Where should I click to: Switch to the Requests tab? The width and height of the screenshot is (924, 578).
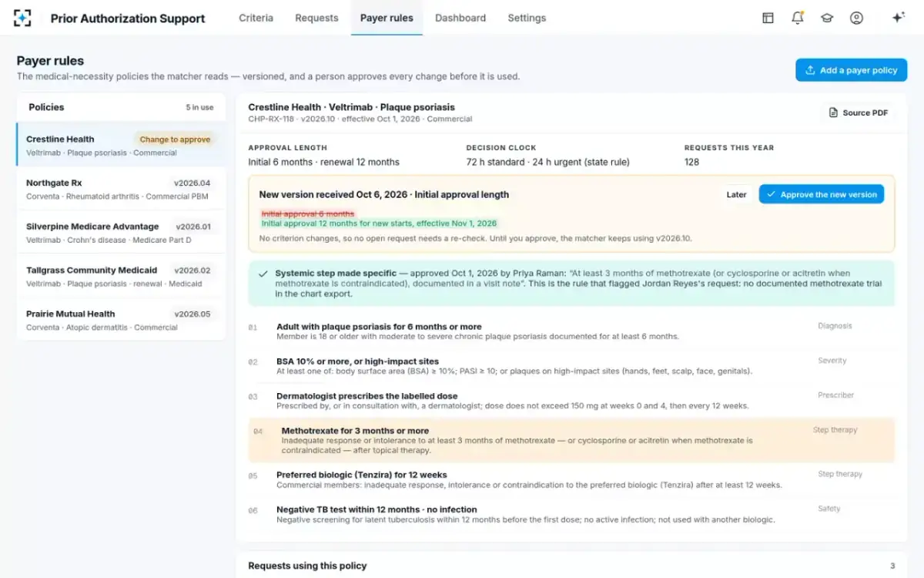316,18
